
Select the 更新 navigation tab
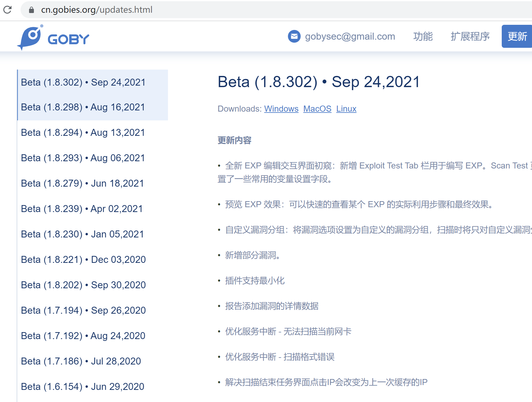click(517, 36)
